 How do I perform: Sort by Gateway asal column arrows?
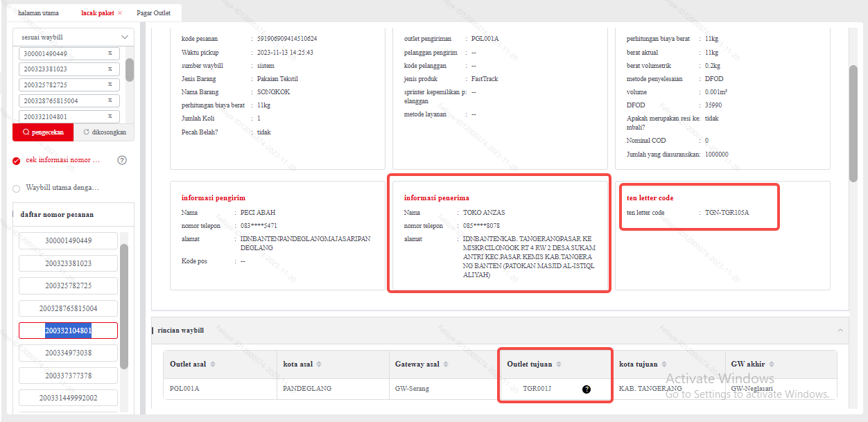pyautogui.click(x=446, y=364)
